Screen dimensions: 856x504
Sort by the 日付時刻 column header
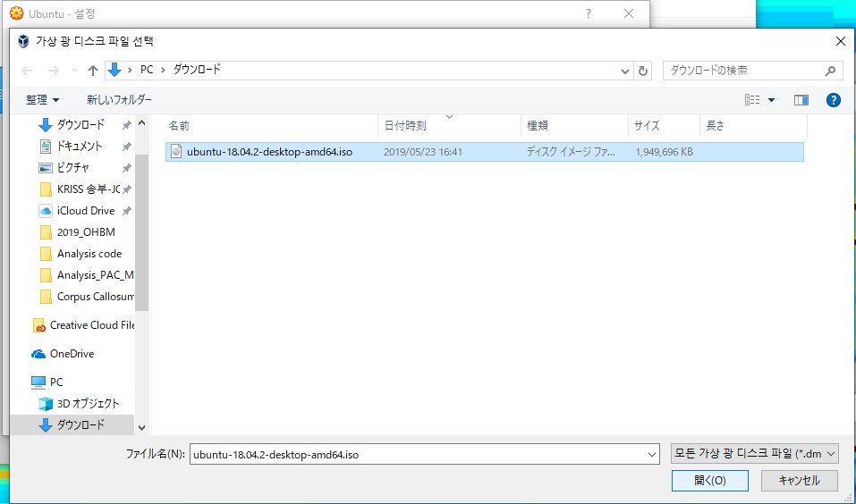click(x=405, y=126)
